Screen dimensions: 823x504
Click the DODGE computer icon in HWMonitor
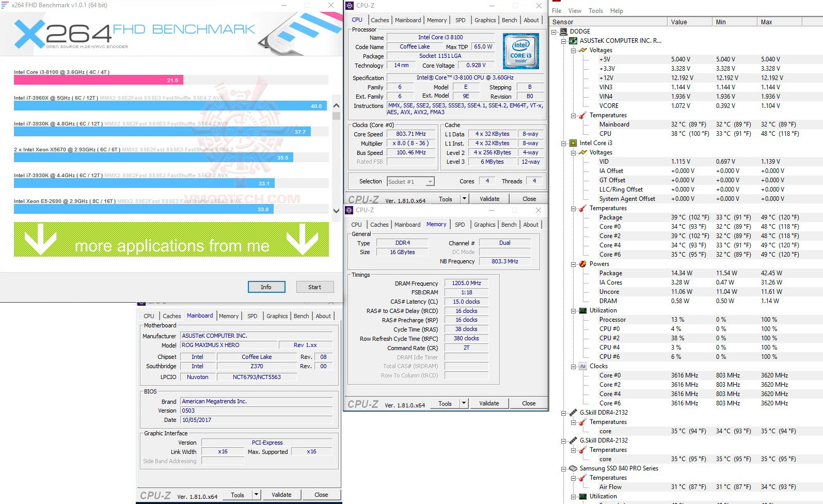pyautogui.click(x=563, y=31)
